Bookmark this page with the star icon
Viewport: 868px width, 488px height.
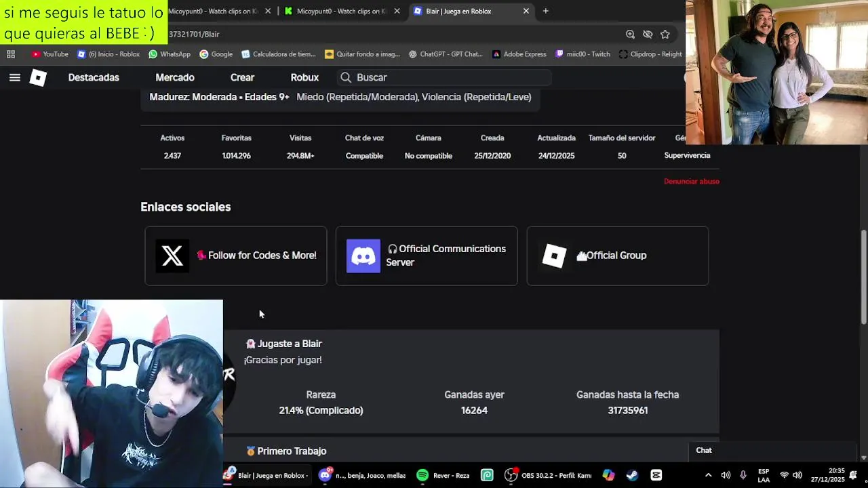pyautogui.click(x=665, y=34)
